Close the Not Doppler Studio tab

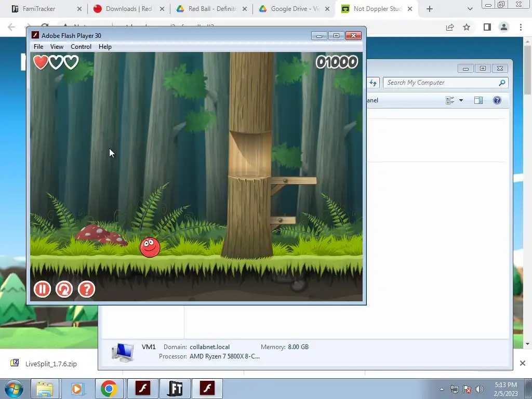pyautogui.click(x=410, y=9)
